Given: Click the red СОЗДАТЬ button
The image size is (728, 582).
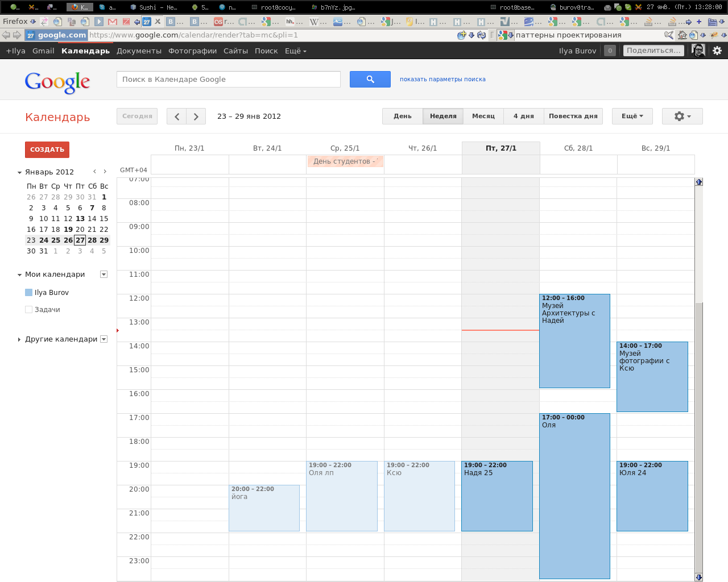Looking at the screenshot, I should pos(47,149).
